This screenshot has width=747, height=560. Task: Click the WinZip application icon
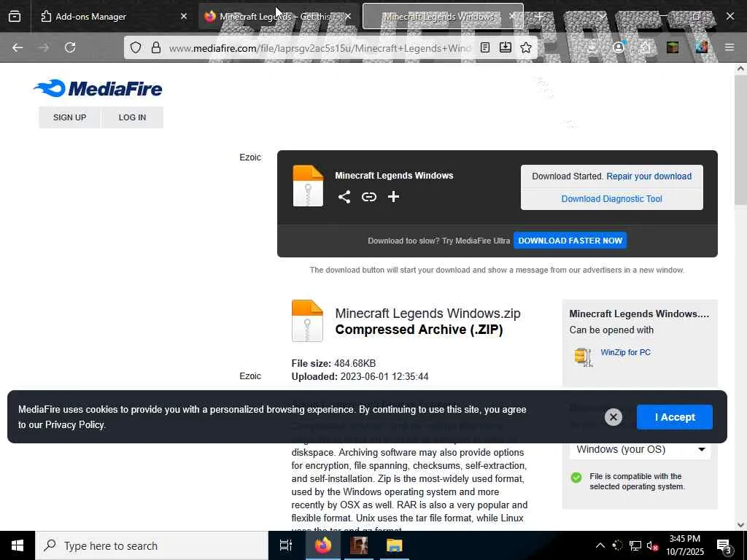(583, 357)
